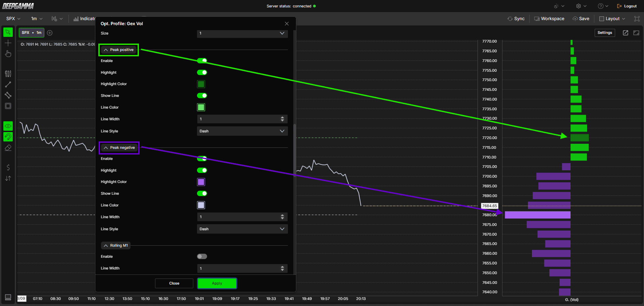Select the crosshair tool
The image size is (644, 306).
click(8, 43)
